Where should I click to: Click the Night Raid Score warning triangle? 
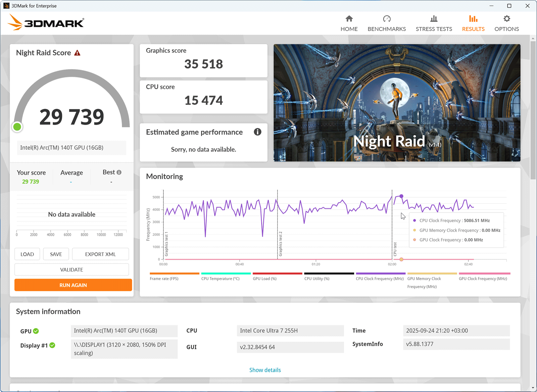77,53
